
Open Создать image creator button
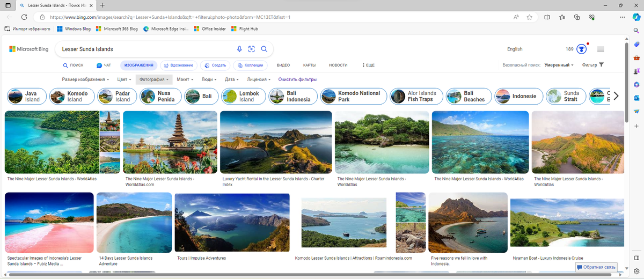click(215, 65)
